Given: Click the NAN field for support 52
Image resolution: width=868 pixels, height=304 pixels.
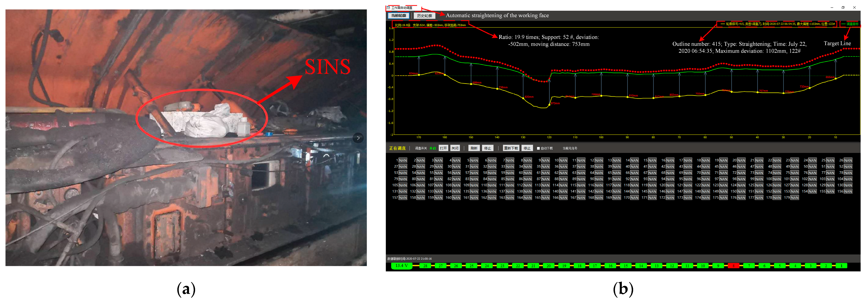Looking at the screenshot, I should tap(848, 167).
